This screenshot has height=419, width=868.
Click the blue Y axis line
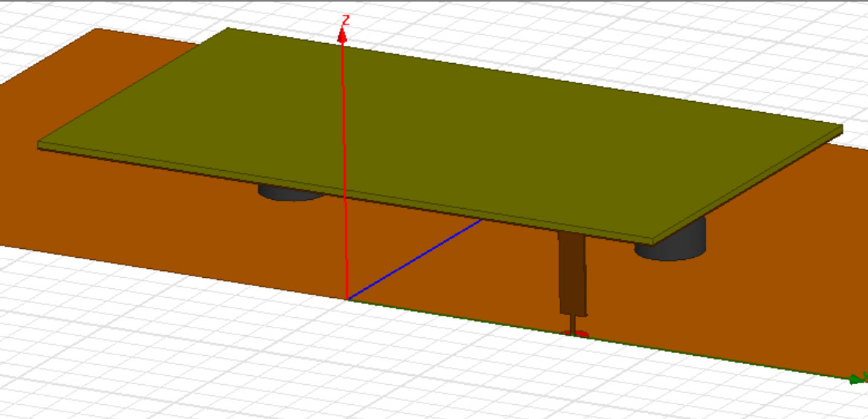pyautogui.click(x=414, y=259)
